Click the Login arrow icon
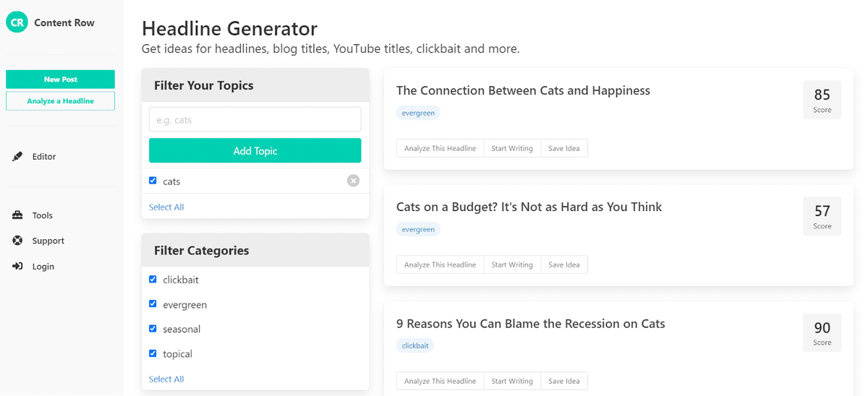Image resolution: width=868 pixels, height=396 pixels. pyautogui.click(x=17, y=267)
